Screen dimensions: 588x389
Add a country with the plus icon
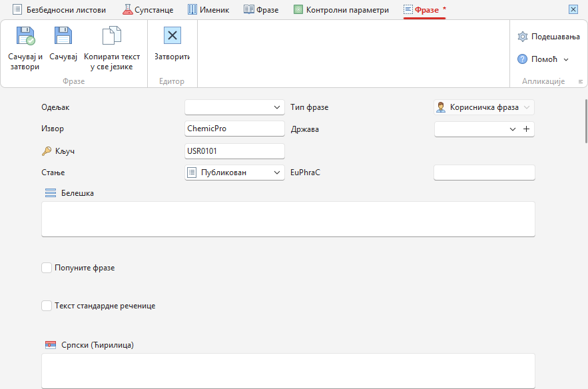pos(527,129)
